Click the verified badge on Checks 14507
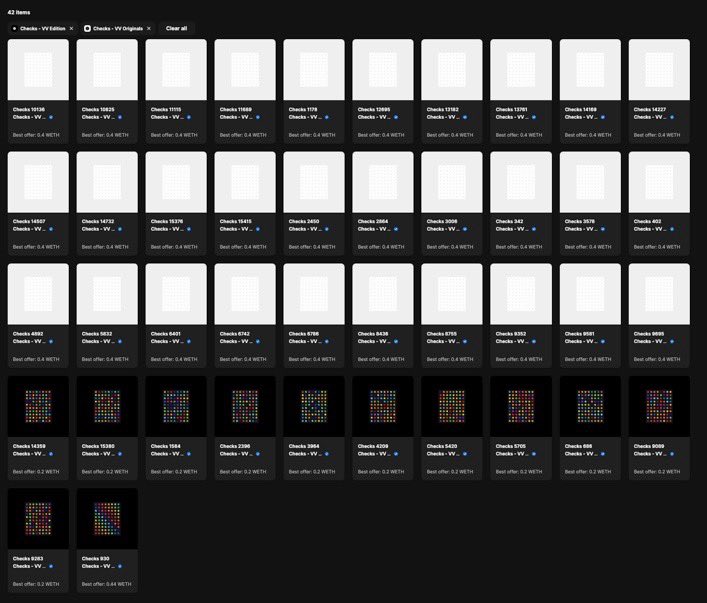 (51, 229)
